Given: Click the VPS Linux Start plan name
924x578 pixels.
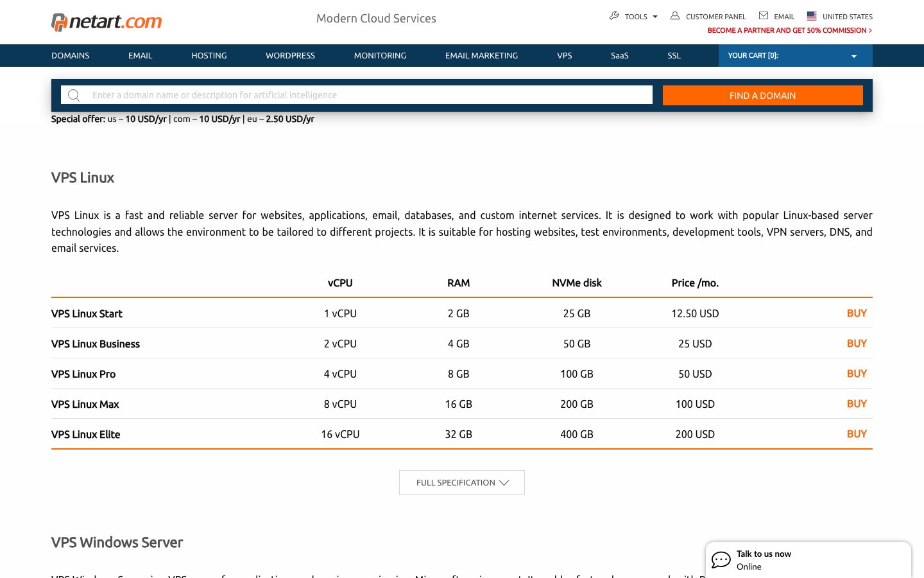Looking at the screenshot, I should (87, 314).
